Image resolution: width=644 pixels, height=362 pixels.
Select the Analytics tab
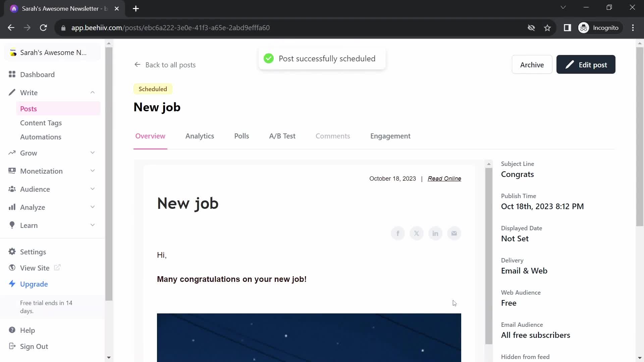200,136
